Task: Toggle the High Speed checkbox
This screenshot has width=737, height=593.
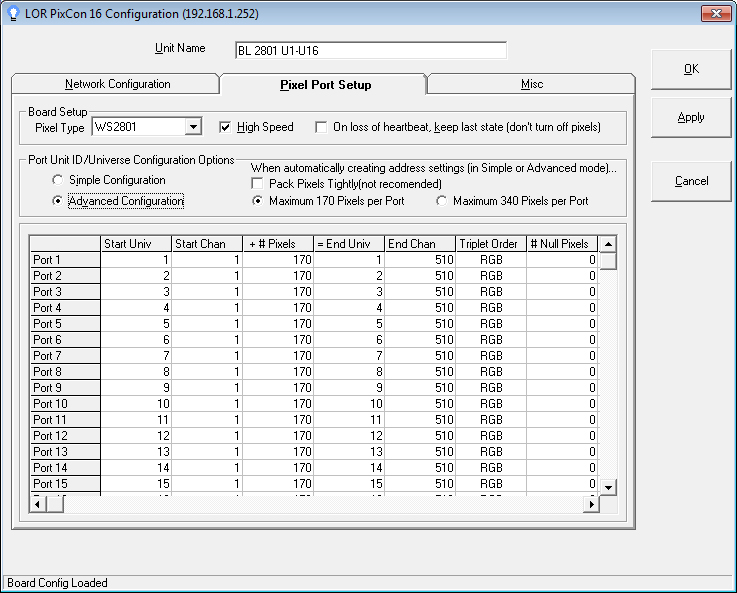Action: coord(225,127)
